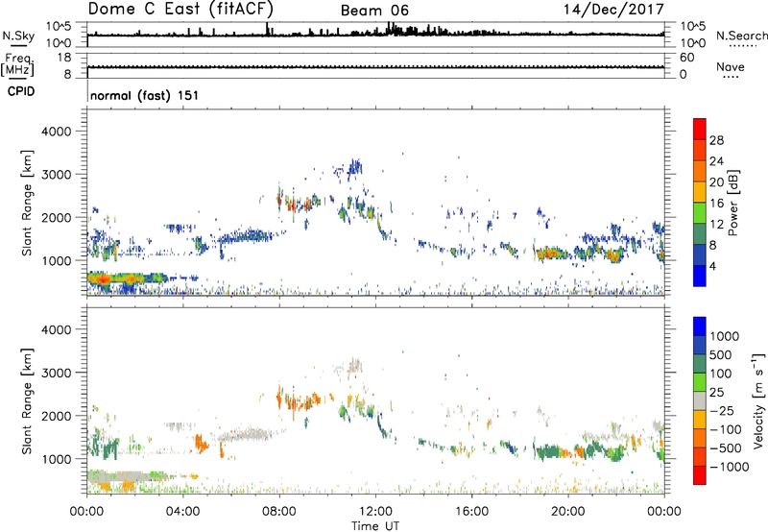The image size is (768, 532).
Task: Click the '04:00' time axis tick label
Action: coord(182,512)
